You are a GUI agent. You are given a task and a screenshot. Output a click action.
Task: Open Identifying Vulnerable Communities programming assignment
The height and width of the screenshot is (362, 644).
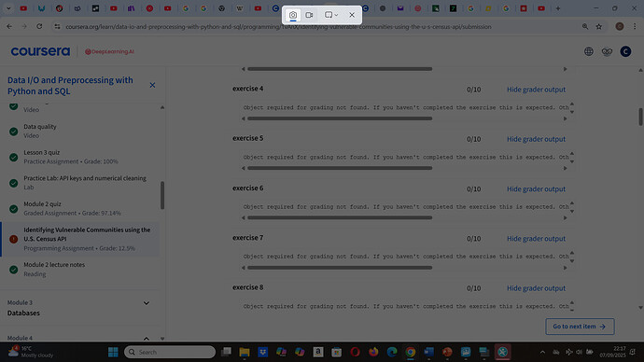coord(80,239)
